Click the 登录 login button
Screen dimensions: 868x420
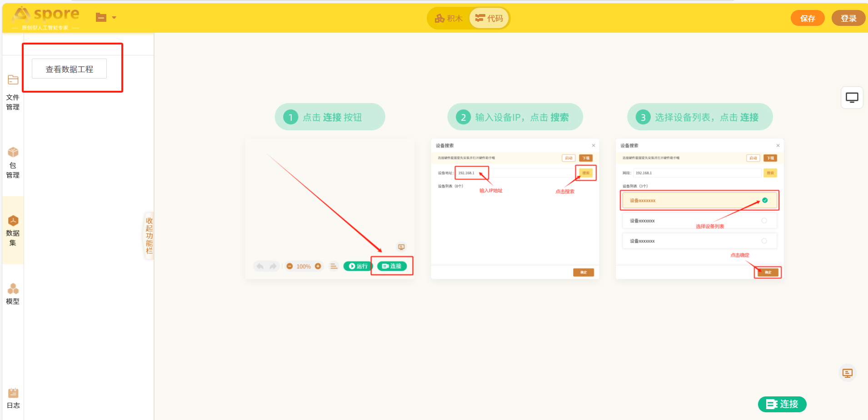[848, 19]
